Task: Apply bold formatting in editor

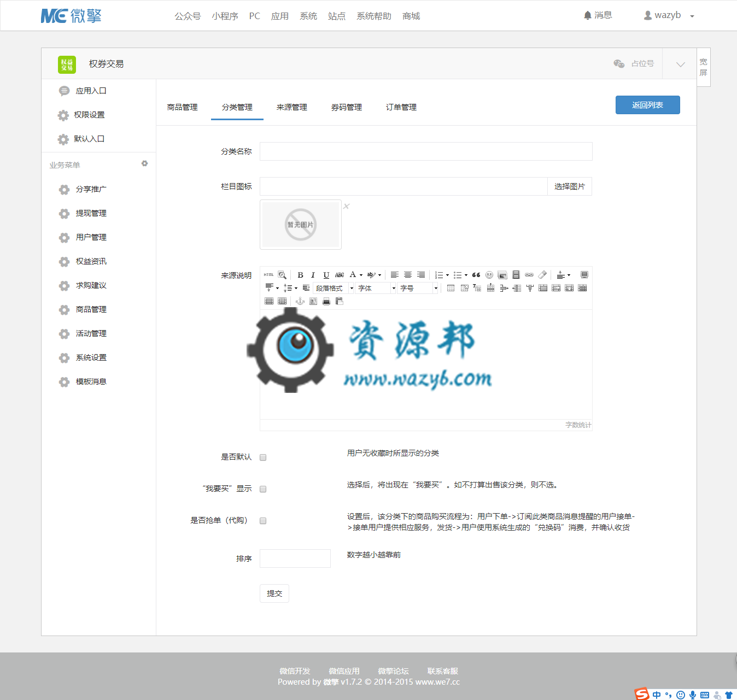Action: pos(300,275)
